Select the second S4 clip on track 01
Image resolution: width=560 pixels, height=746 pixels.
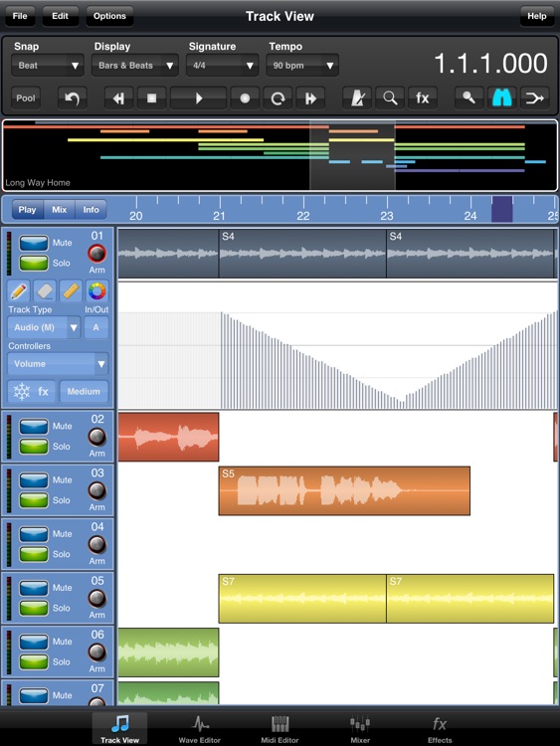pos(470,254)
